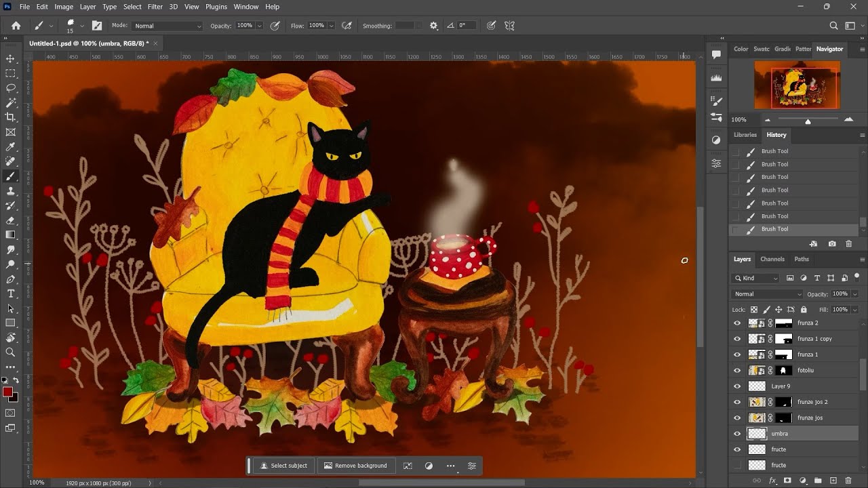Select the Pen tool
The image size is (868, 488).
tap(10, 279)
